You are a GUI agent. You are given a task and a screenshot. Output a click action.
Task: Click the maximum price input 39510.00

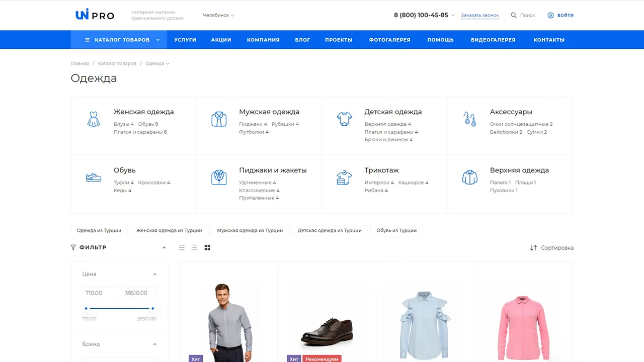pyautogui.click(x=139, y=293)
